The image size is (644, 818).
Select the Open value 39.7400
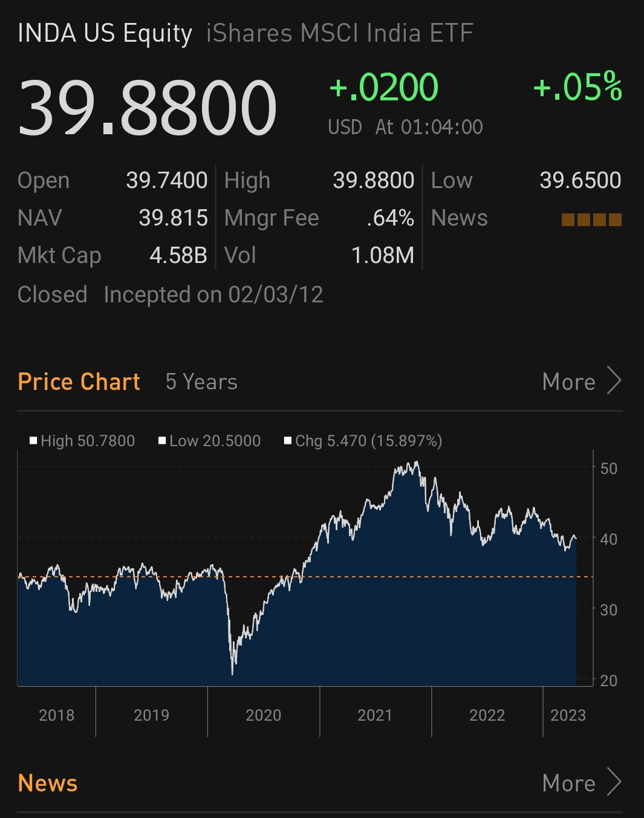167,180
